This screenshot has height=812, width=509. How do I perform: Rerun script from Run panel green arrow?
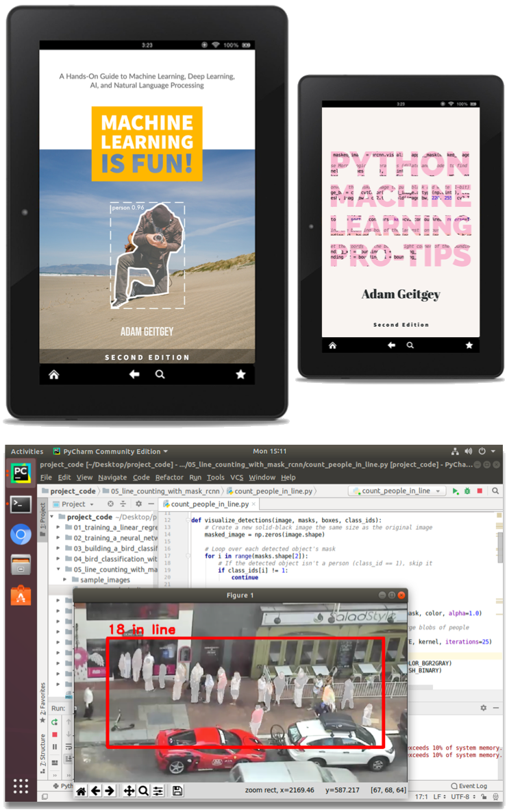tap(54, 722)
